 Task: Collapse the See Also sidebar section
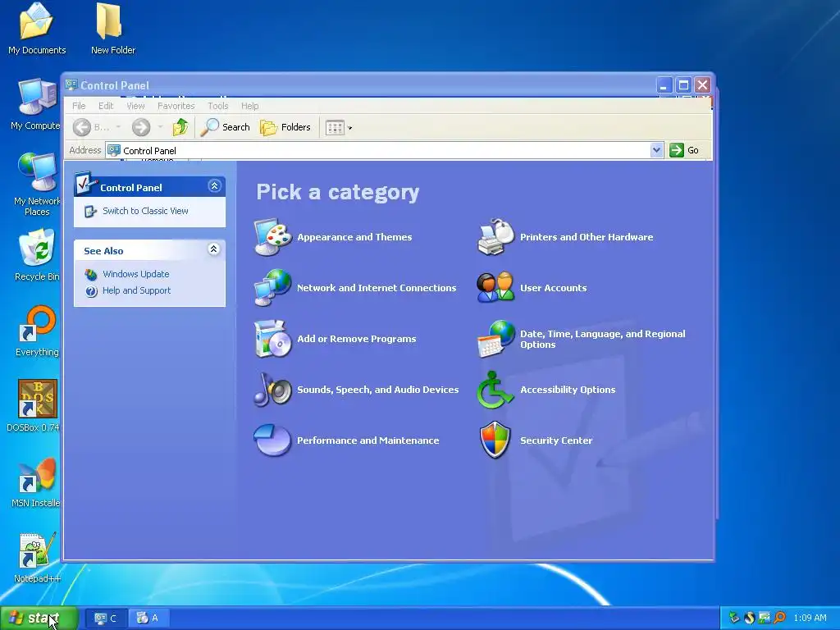point(213,249)
